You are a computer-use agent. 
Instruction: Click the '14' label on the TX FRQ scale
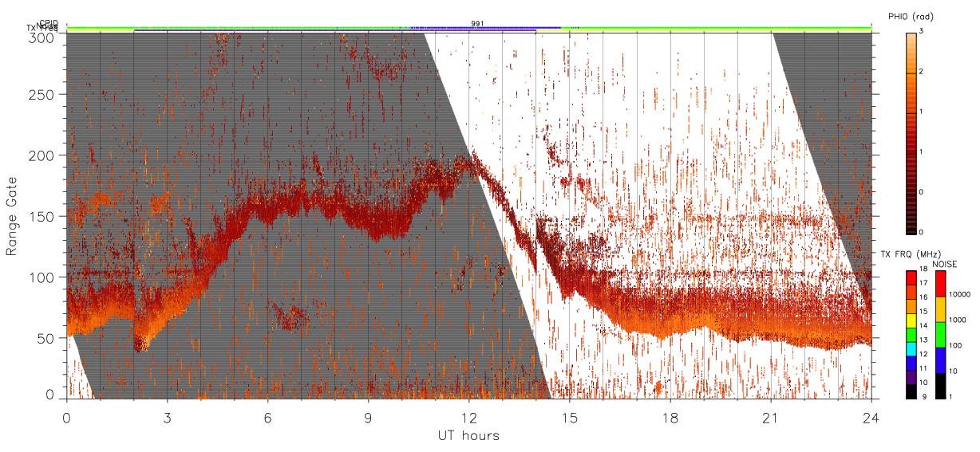(x=923, y=325)
